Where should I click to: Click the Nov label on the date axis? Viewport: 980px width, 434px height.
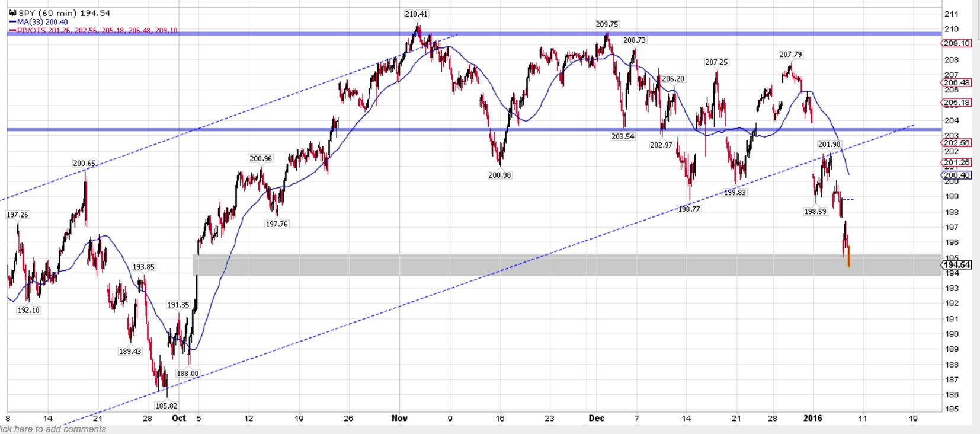[400, 418]
